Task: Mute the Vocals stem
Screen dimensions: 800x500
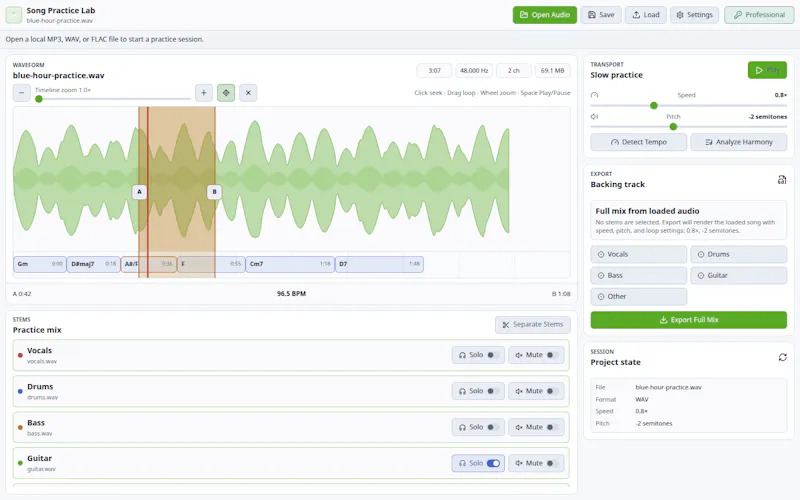Action: 536,355
